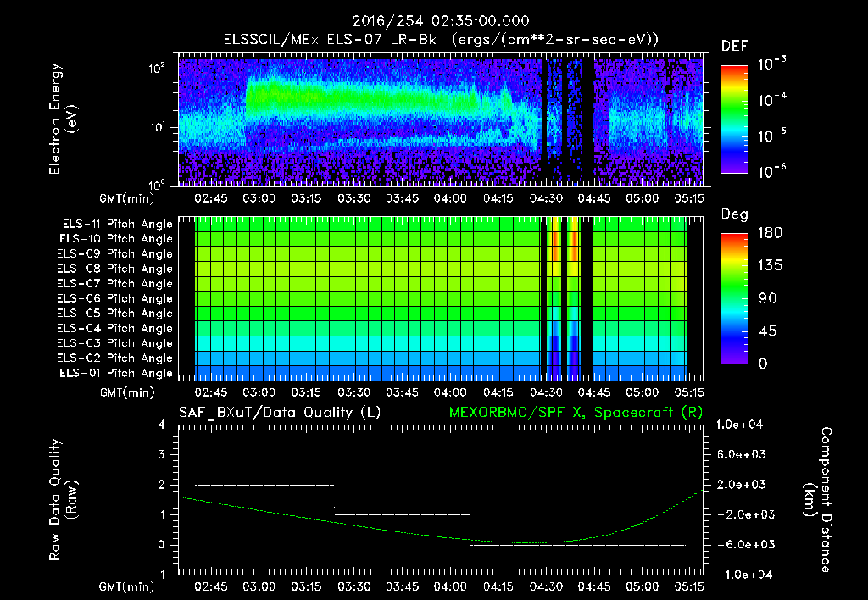Viewport: 868px width, 600px height.
Task: Select the ELS-03 Pitch Angle row label
Action: coord(115,343)
